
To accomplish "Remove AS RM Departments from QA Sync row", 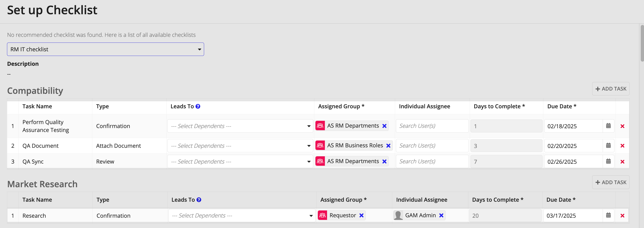I will tap(385, 162).
